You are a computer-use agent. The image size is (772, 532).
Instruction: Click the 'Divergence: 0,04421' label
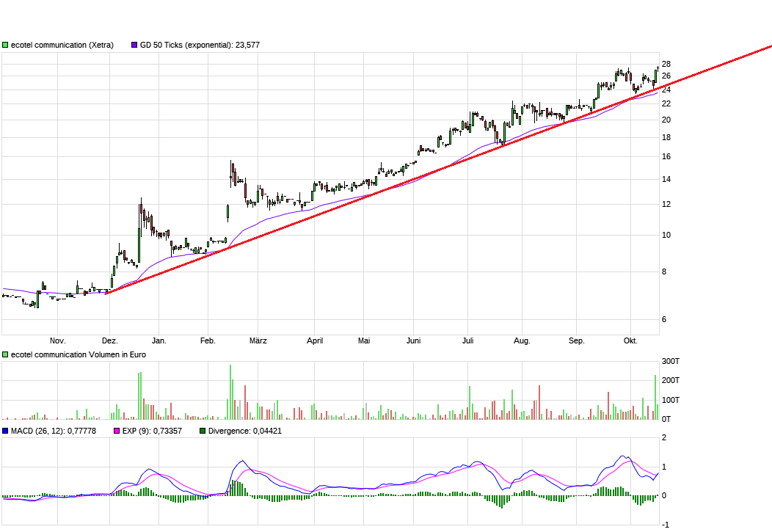pyautogui.click(x=245, y=431)
